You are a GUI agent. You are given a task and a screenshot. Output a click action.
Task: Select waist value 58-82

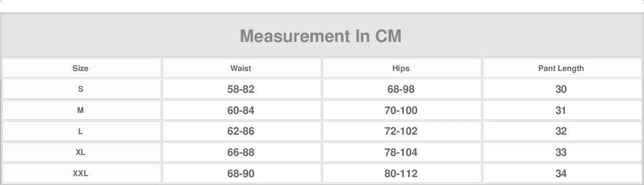pos(241,89)
